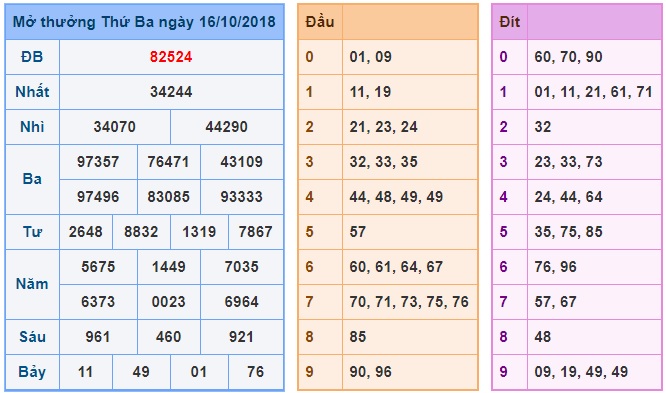Click the special prize number 82524

click(171, 57)
